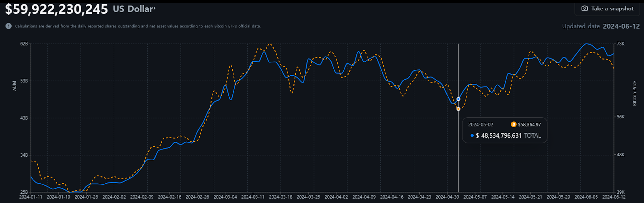The height and width of the screenshot is (203, 644).
Task: Click the 2024-05-21 date label on the x-axis
Action: [530, 197]
